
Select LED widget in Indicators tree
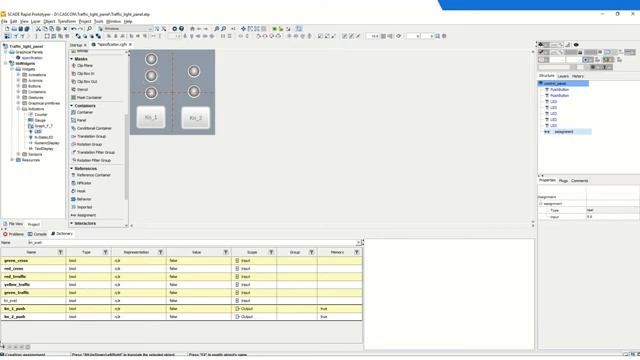(38, 132)
